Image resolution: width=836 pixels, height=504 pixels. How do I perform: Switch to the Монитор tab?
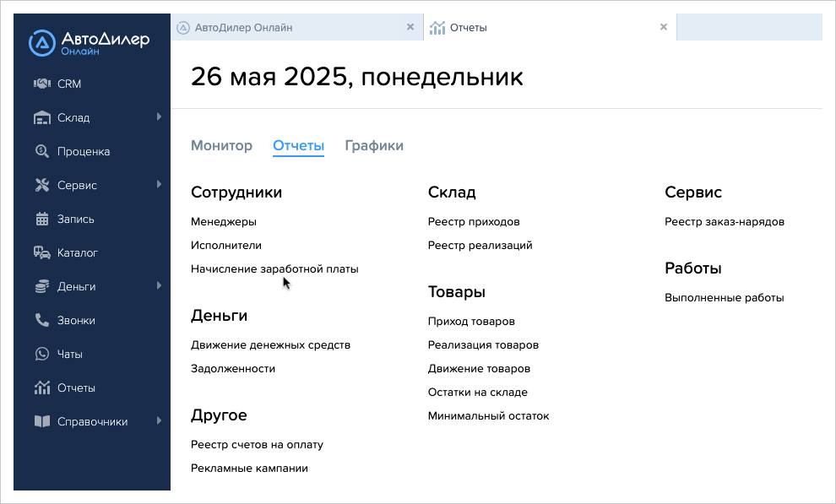pyautogui.click(x=222, y=145)
